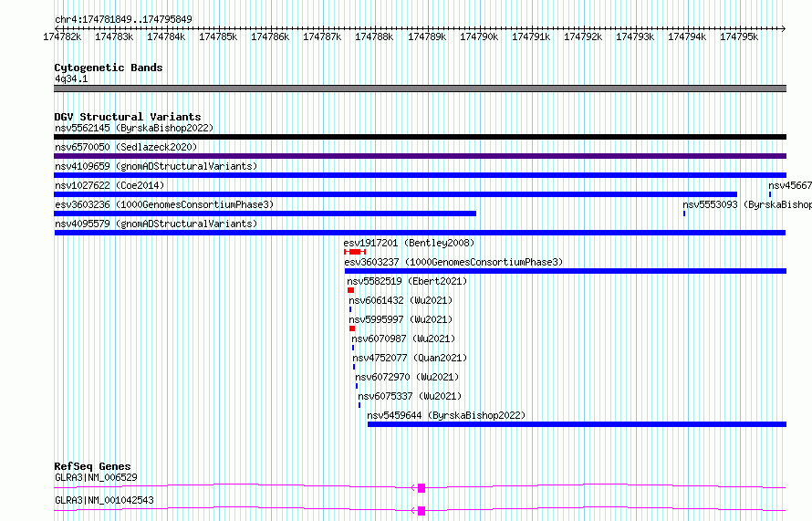Image resolution: width=812 pixels, height=521 pixels.
Task: Click the nsv5562145 (ByrskaBishop2022) label
Action: [134, 128]
